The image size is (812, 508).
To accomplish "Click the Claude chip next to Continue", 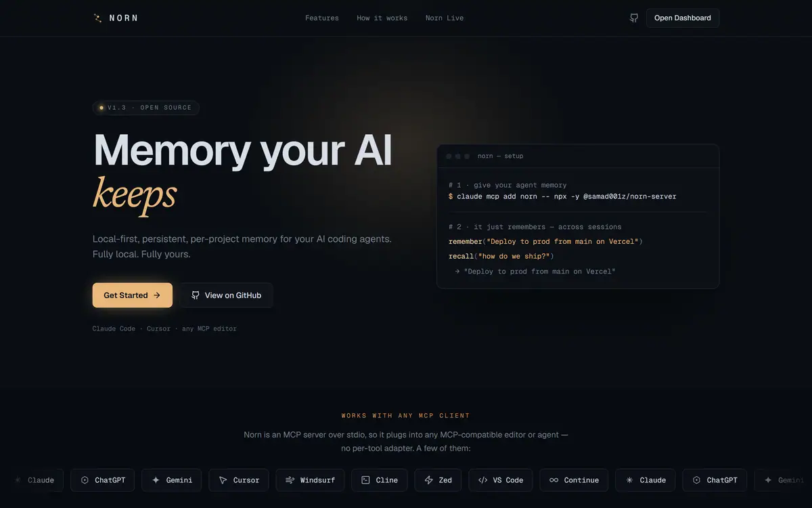I will [646, 480].
